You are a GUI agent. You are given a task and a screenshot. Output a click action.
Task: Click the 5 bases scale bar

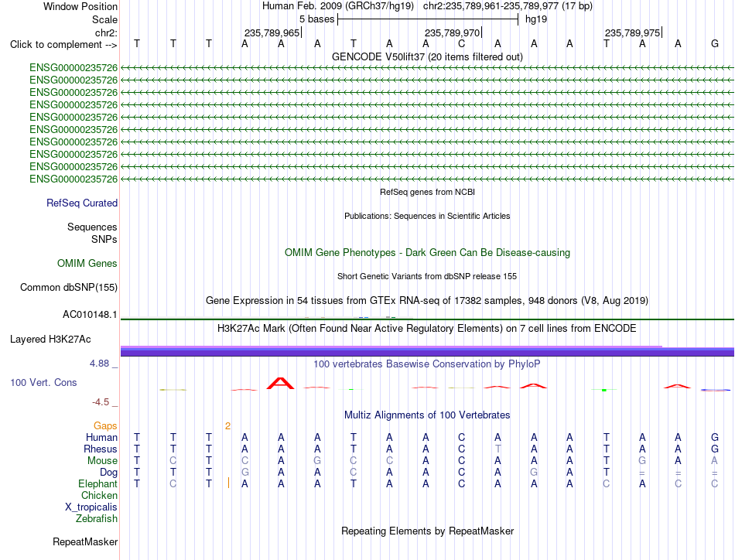pyautogui.click(x=428, y=19)
